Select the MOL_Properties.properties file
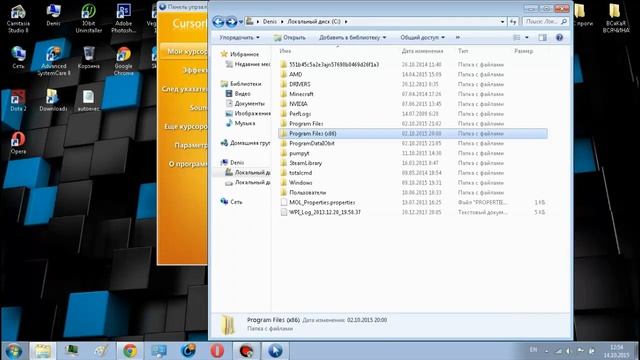 coord(413,202)
